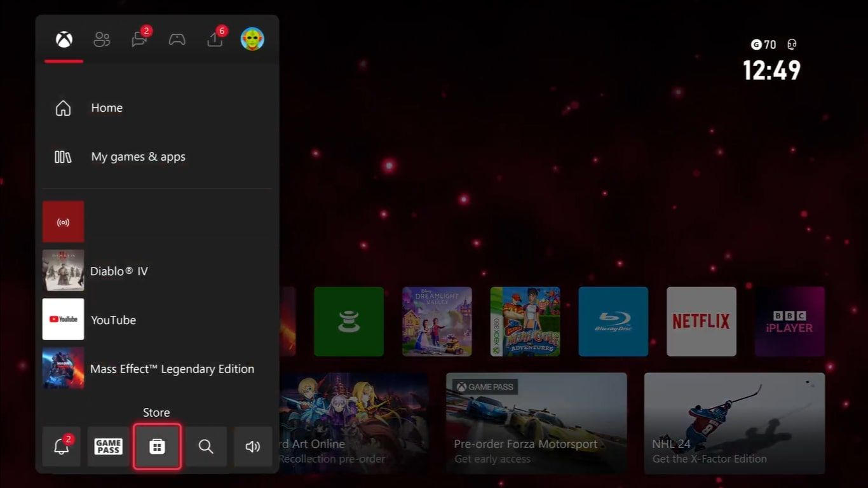Go to Home in the guide
The width and height of the screenshot is (868, 488).
pyautogui.click(x=107, y=108)
